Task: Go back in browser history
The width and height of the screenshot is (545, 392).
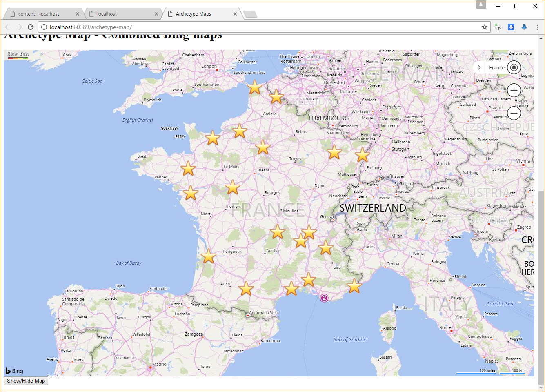Action: [x=8, y=27]
